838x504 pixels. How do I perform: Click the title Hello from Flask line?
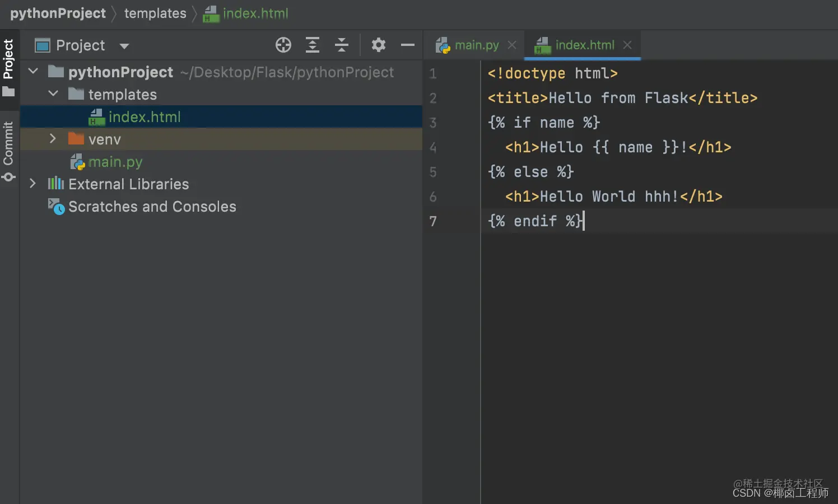pyautogui.click(x=622, y=98)
